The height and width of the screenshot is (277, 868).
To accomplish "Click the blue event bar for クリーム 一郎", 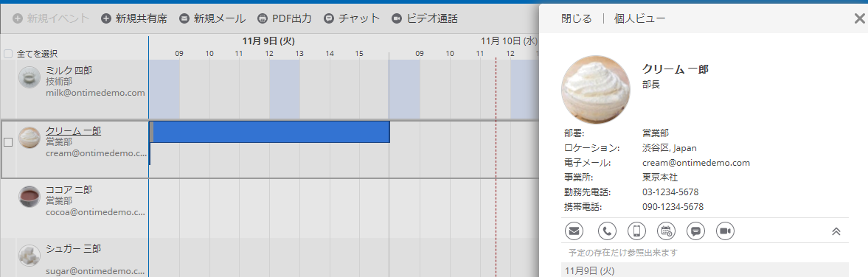I will pyautogui.click(x=270, y=132).
